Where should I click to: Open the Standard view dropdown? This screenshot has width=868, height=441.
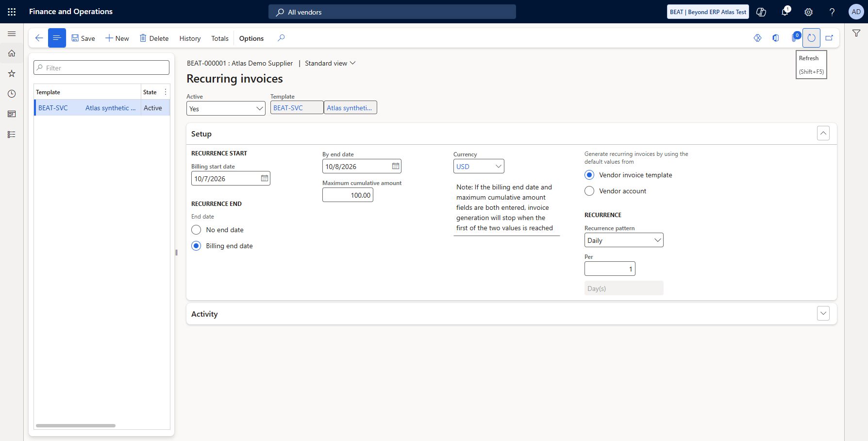[x=330, y=63]
